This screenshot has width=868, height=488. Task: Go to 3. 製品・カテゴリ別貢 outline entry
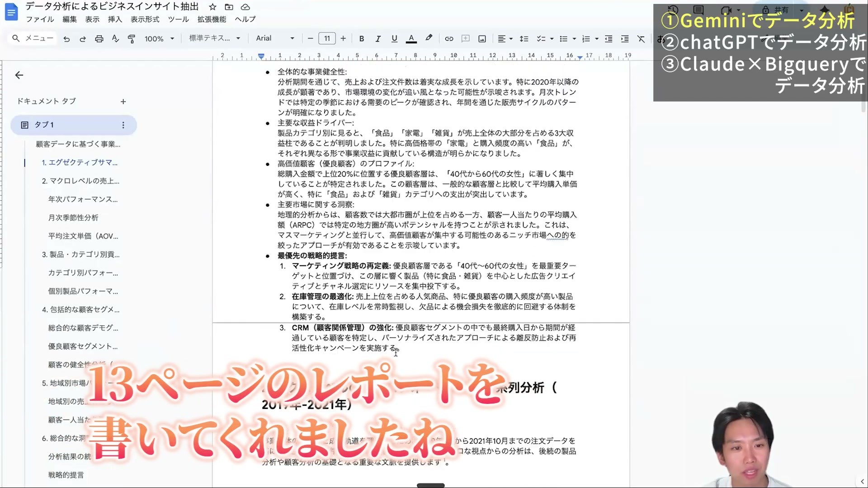pos(81,254)
